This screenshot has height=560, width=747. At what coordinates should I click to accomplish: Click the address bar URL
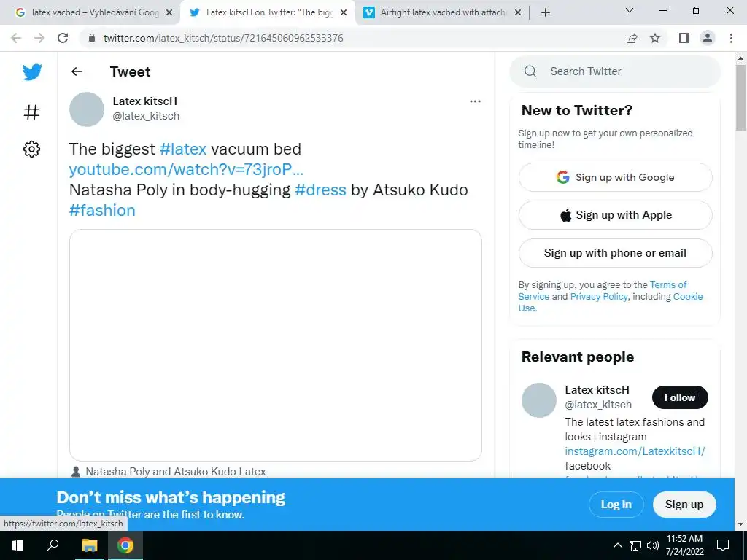click(223, 38)
